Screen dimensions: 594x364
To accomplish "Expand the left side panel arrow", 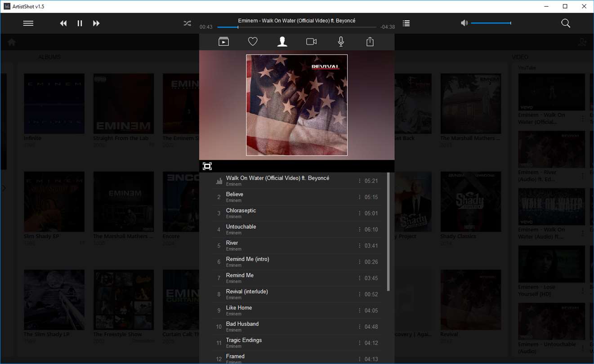I will pos(4,188).
